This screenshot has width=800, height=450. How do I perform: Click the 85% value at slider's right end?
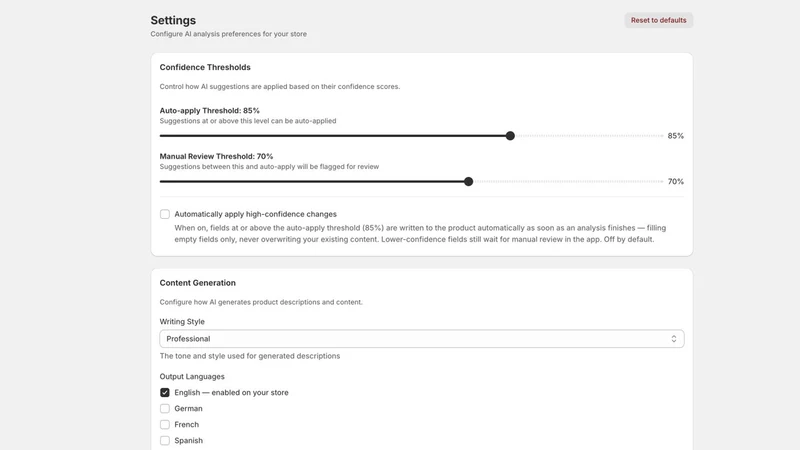click(x=676, y=136)
